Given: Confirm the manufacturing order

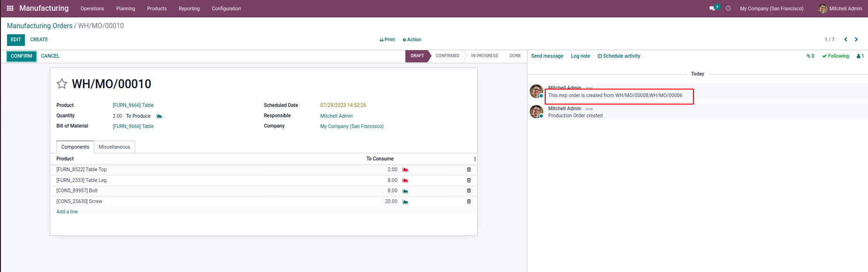Looking at the screenshot, I should click(x=22, y=56).
